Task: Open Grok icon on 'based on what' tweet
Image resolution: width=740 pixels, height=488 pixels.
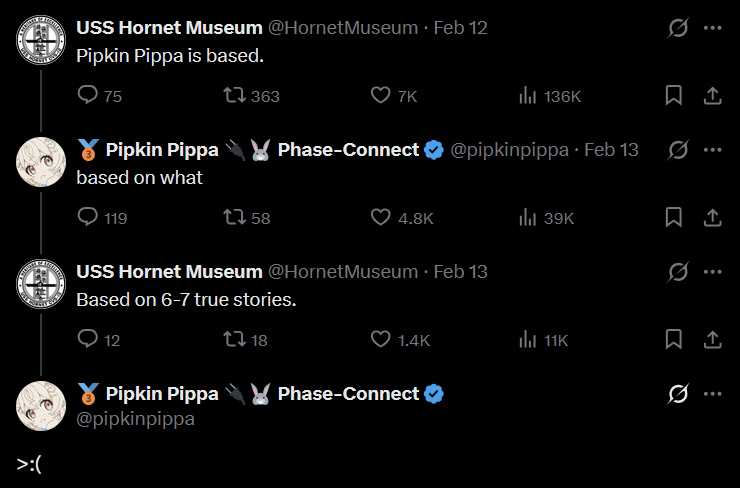Action: 678,150
